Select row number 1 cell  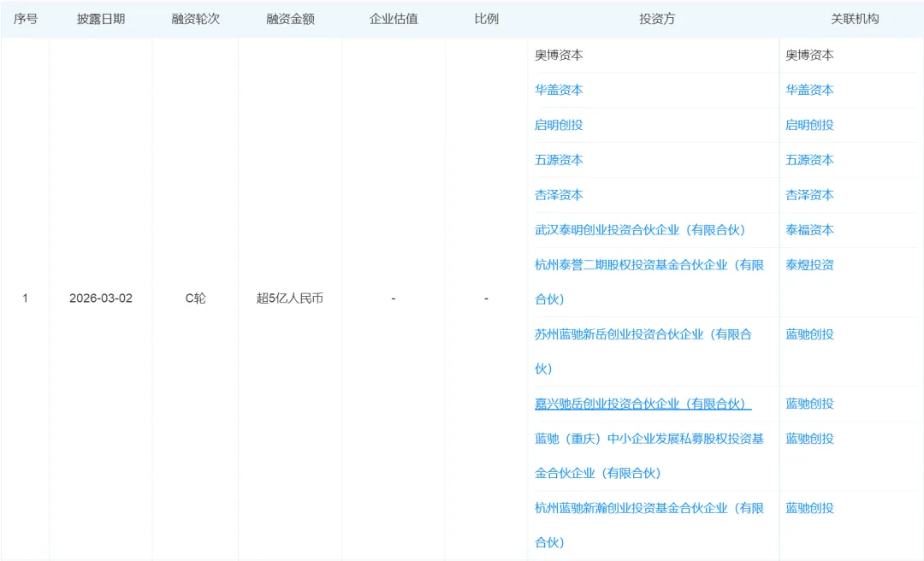pyautogui.click(x=25, y=298)
